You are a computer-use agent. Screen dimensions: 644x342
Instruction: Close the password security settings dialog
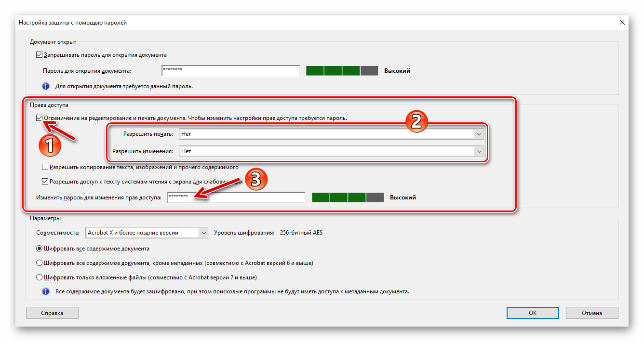(621, 22)
